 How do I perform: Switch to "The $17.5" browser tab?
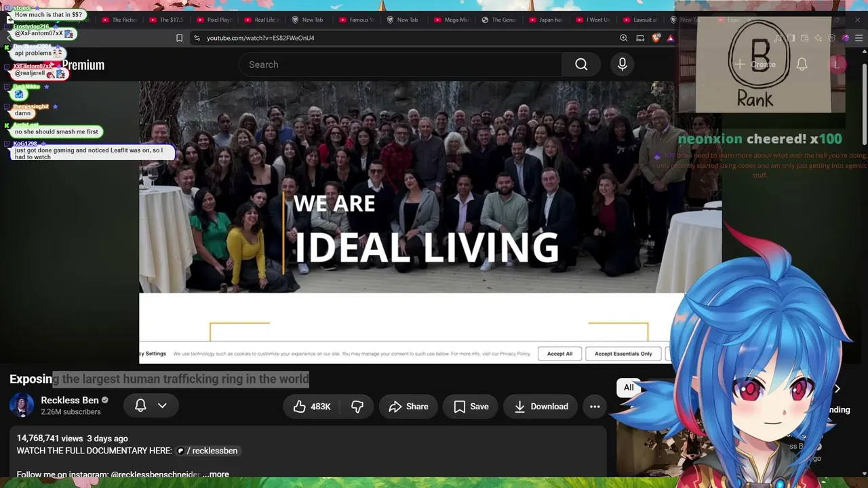click(x=167, y=20)
